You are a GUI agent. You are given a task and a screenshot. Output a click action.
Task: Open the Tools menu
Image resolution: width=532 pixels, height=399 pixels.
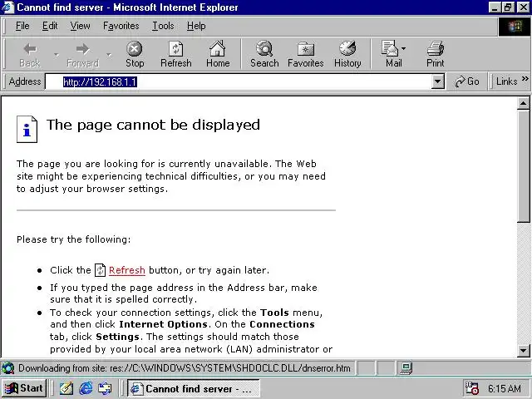click(x=163, y=26)
